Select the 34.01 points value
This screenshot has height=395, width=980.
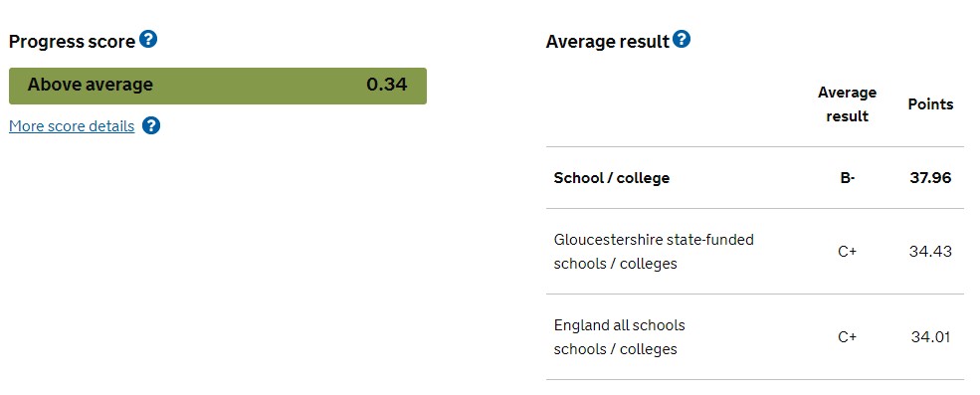[x=930, y=337]
